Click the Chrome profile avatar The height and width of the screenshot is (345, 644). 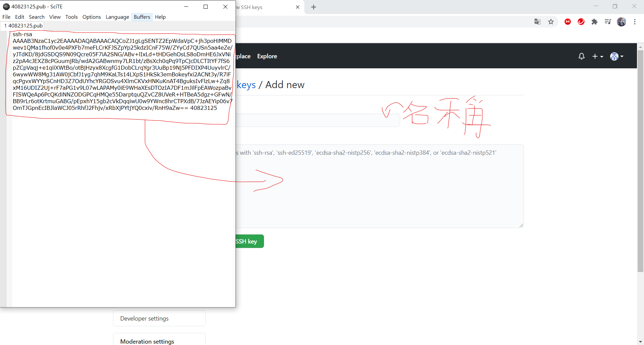pyautogui.click(x=621, y=22)
